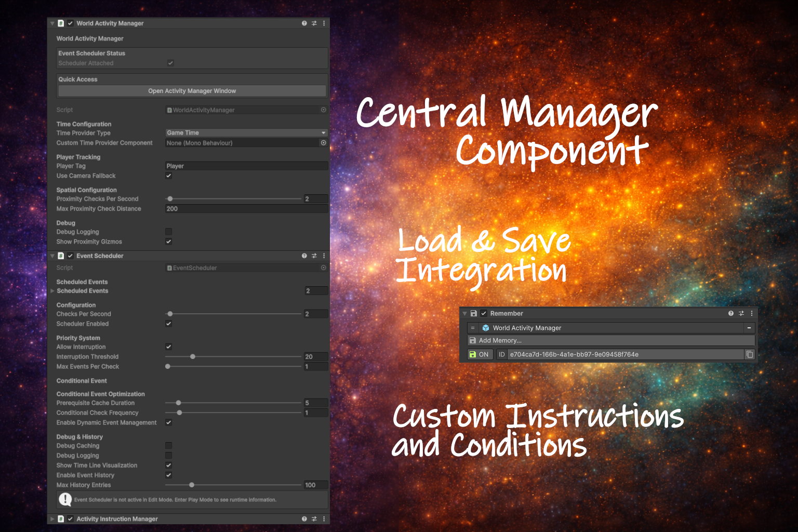Click Add Memory button
This screenshot has height=532, width=798.
tap(611, 340)
